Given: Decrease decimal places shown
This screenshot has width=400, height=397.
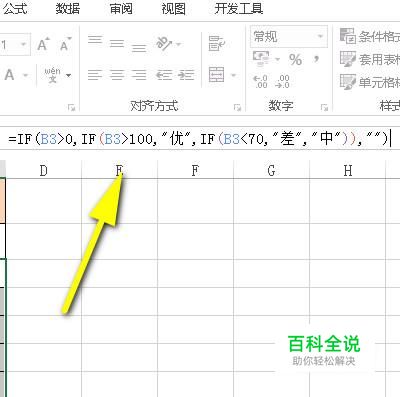Looking at the screenshot, I should pos(282,81).
